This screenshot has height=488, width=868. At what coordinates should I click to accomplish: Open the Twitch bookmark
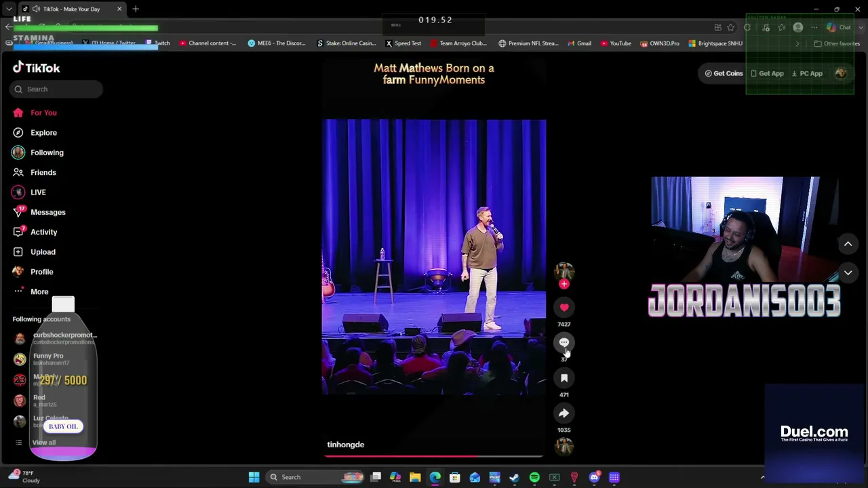pos(158,43)
